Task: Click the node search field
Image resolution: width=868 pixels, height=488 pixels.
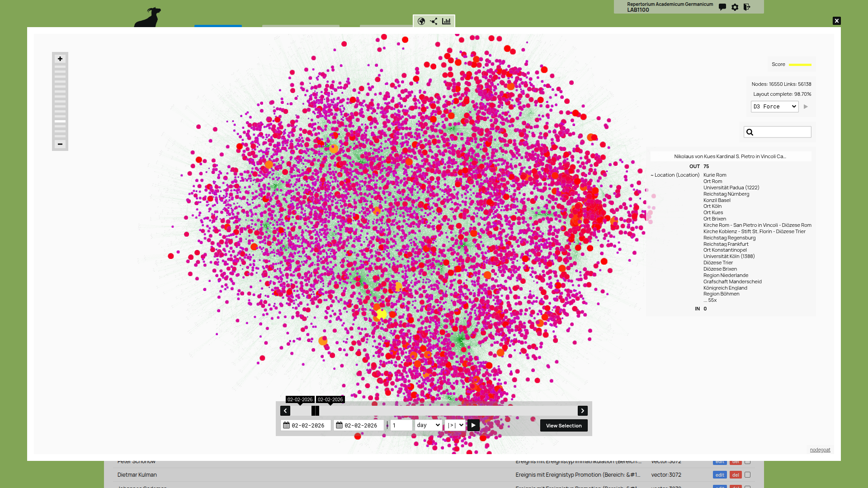Action: (782, 132)
